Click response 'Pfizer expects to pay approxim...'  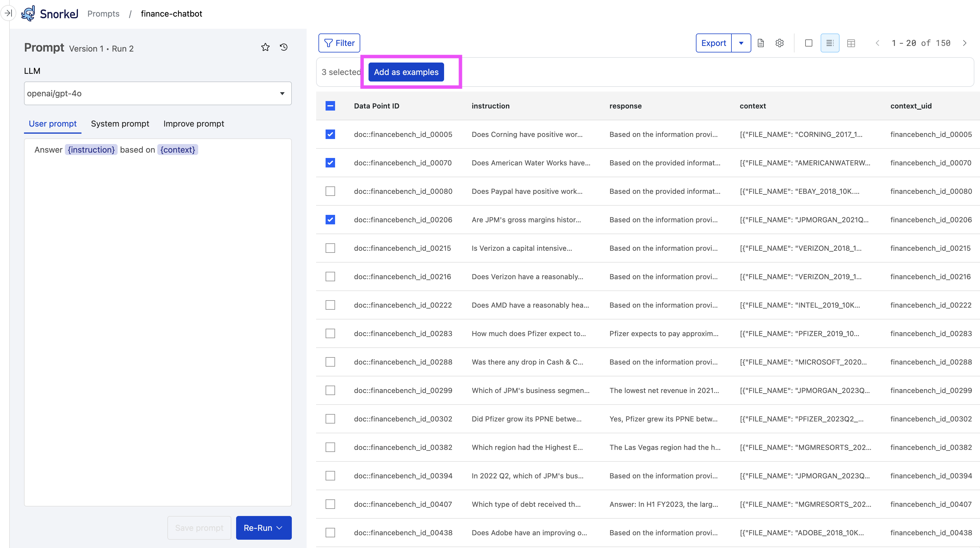(x=664, y=333)
